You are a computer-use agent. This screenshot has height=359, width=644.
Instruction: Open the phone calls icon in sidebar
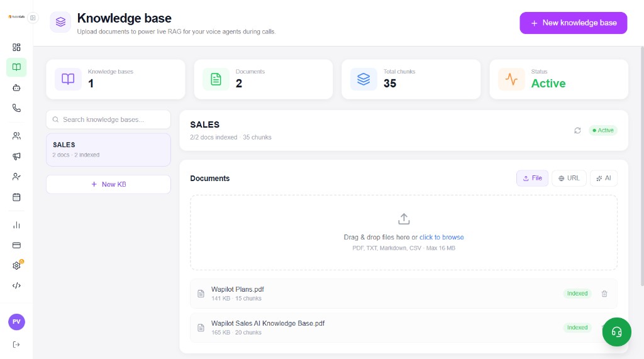(16, 108)
